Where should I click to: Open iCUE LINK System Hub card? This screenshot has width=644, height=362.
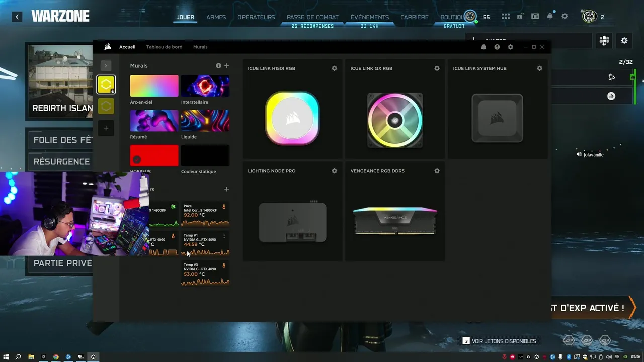coord(498,109)
